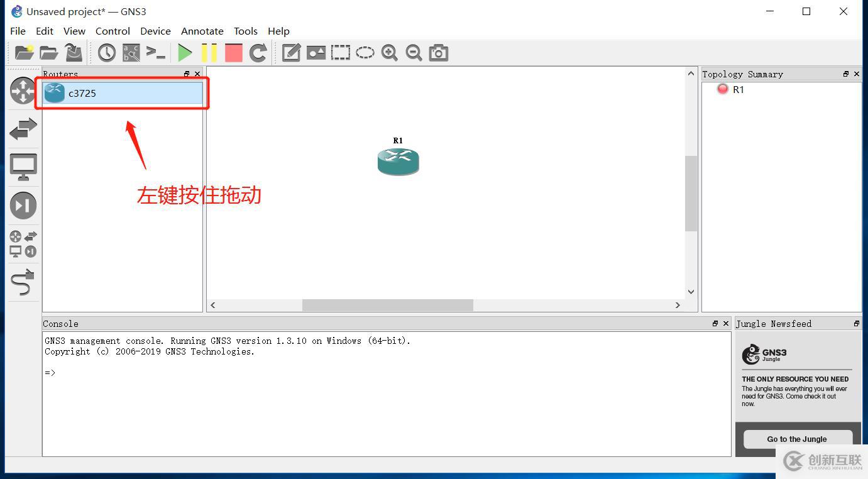This screenshot has height=479, width=868.
Task: Float the Console panel
Action: 715,324
